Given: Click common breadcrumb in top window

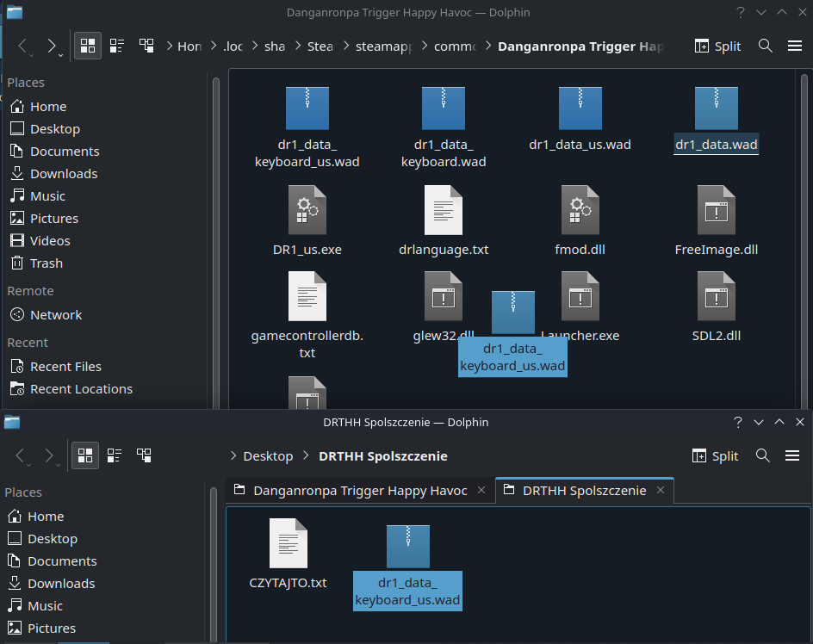Looking at the screenshot, I should pyautogui.click(x=455, y=46).
